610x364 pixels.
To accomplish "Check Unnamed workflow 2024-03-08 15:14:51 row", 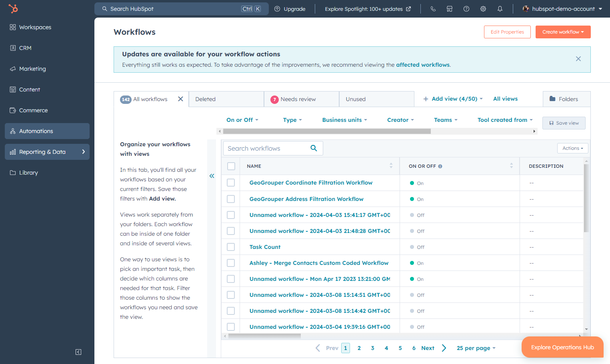I will 231,295.
